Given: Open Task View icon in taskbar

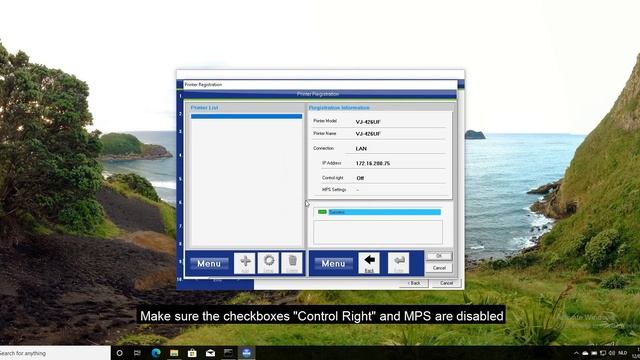Looking at the screenshot, I should (137, 353).
